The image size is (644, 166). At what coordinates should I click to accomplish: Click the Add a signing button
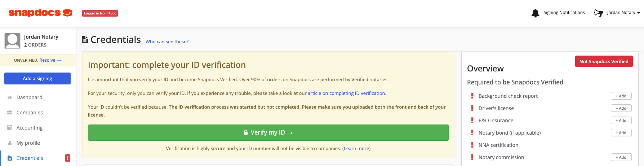pyautogui.click(x=37, y=78)
